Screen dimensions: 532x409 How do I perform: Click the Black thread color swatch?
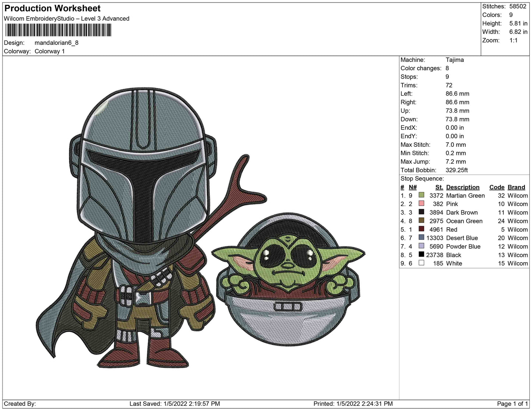click(x=422, y=255)
